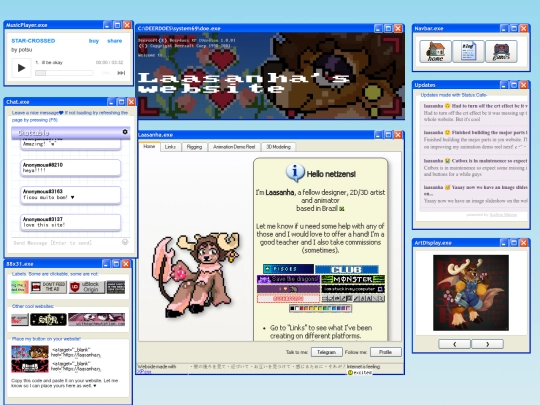Click the 'stuck in my computer' badge

tap(353, 289)
